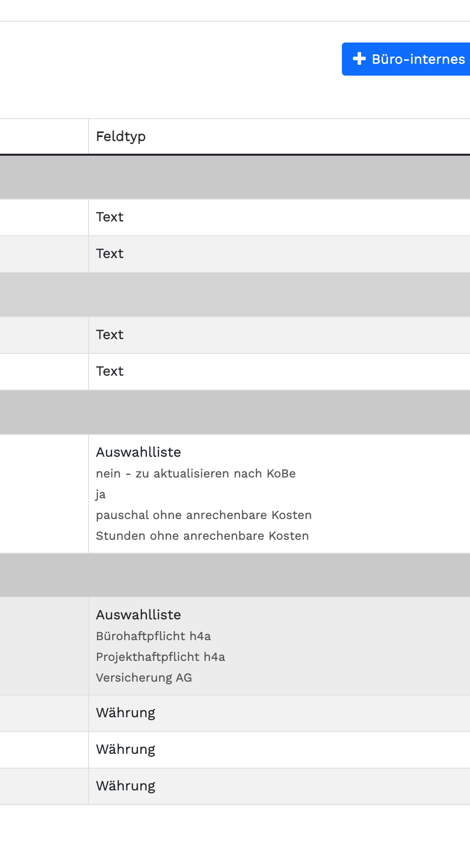Click the 'Projekthaftpflicht h4a' option
Viewport: 470px width, 868px height.
pyautogui.click(x=160, y=657)
